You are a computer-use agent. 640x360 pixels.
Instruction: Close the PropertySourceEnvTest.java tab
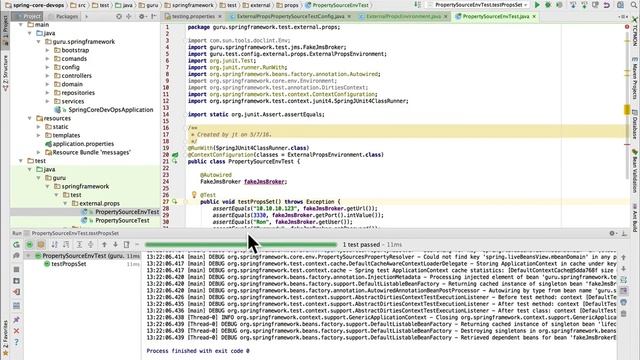click(534, 16)
